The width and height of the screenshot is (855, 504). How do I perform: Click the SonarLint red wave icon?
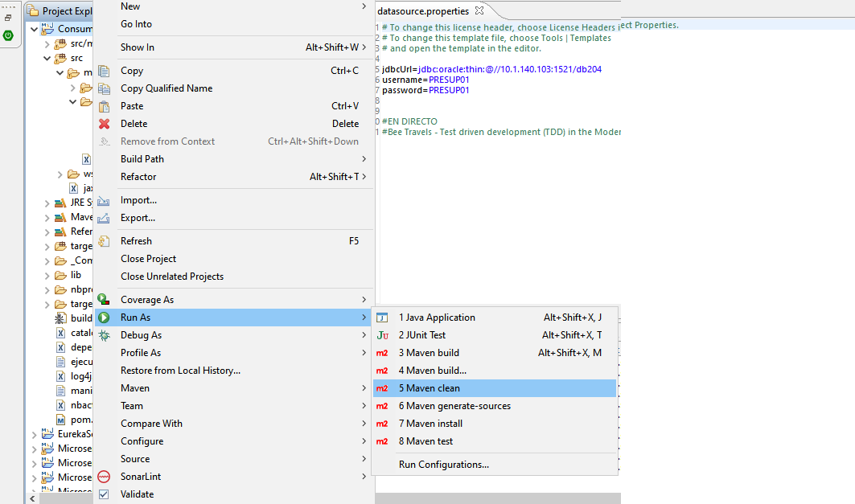[104, 477]
